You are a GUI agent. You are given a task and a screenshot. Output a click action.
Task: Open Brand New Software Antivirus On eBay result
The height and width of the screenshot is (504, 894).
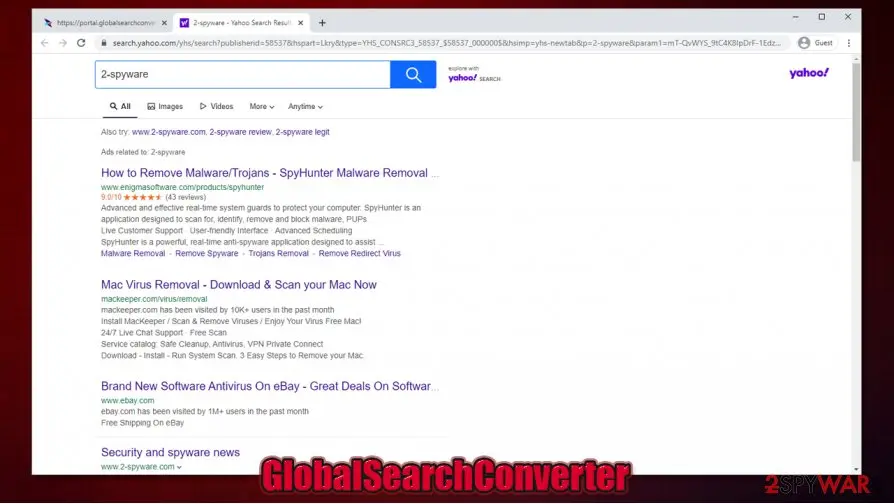(270, 386)
